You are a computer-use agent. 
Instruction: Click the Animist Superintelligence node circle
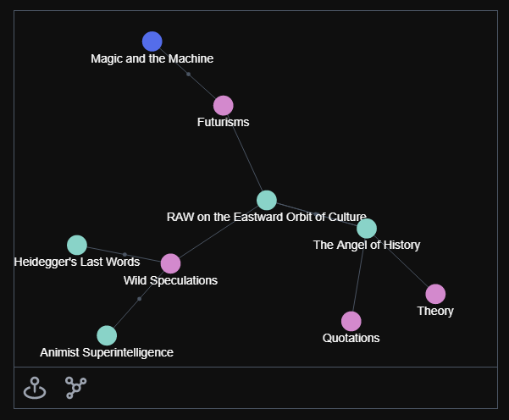(107, 335)
